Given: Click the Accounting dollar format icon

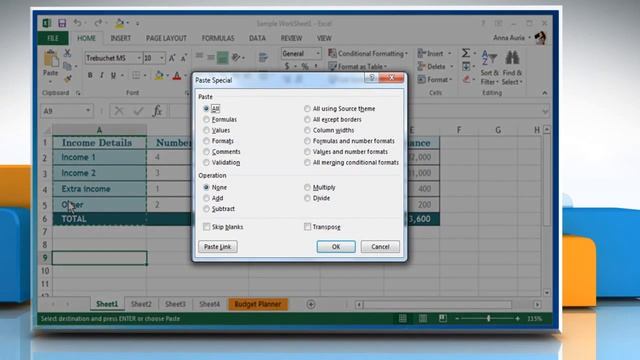Looking at the screenshot, I should pyautogui.click(x=287, y=66).
